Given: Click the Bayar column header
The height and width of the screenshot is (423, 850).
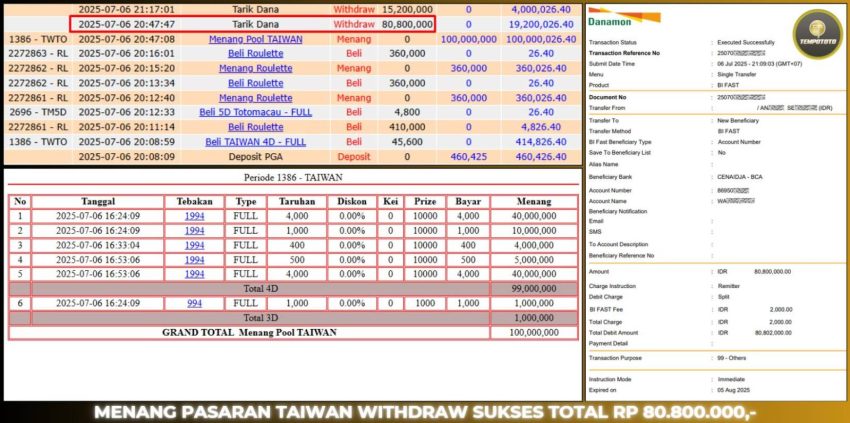Looking at the screenshot, I should (x=467, y=201).
